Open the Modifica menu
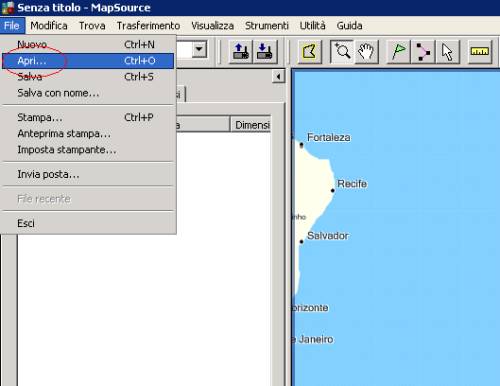 point(49,26)
